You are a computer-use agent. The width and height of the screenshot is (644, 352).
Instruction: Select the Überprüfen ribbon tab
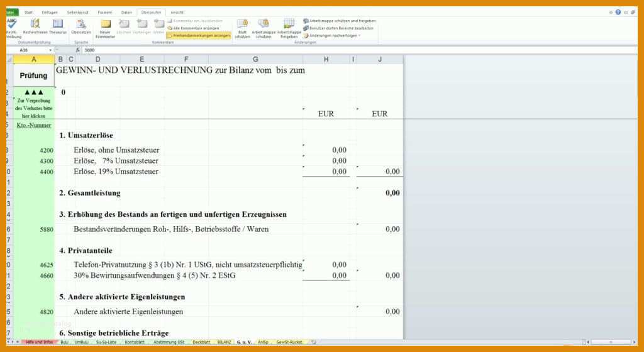click(x=151, y=13)
